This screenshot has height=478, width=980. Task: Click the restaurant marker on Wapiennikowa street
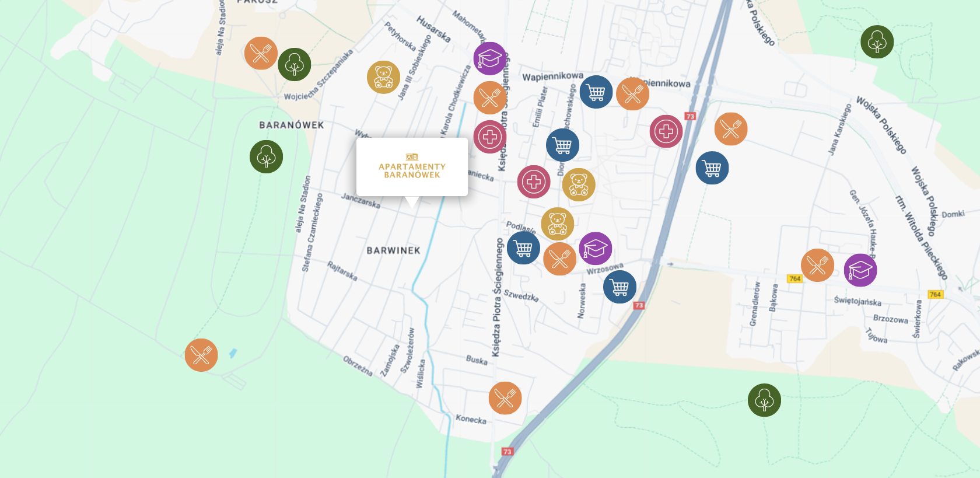click(x=633, y=94)
